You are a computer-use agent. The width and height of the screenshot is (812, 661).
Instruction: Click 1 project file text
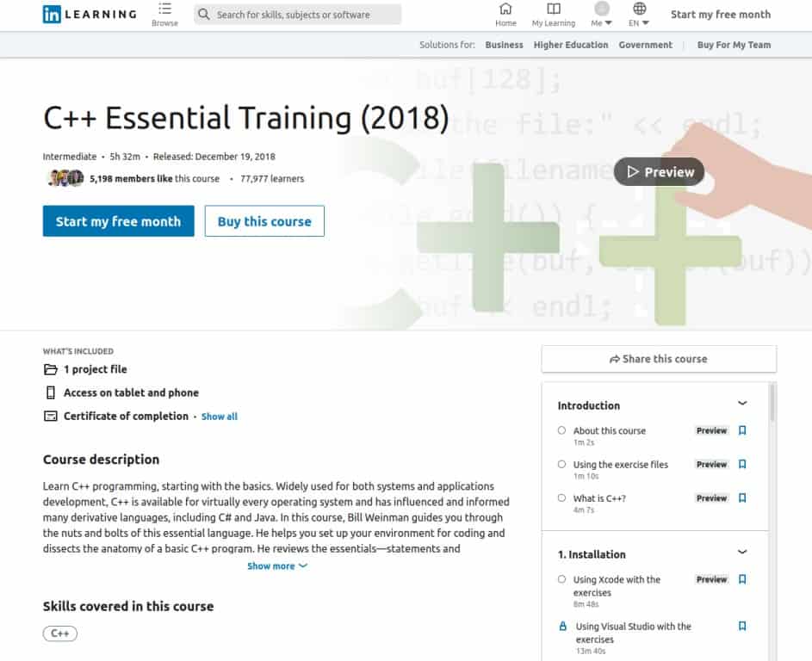(x=96, y=369)
